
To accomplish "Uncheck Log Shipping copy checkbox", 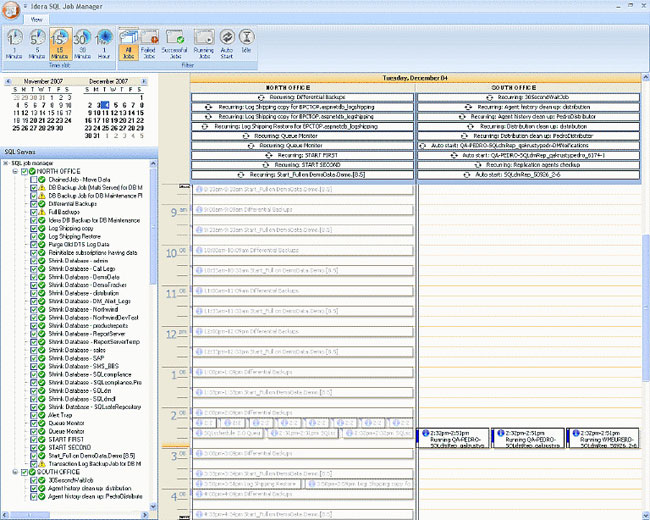I will tap(34, 228).
